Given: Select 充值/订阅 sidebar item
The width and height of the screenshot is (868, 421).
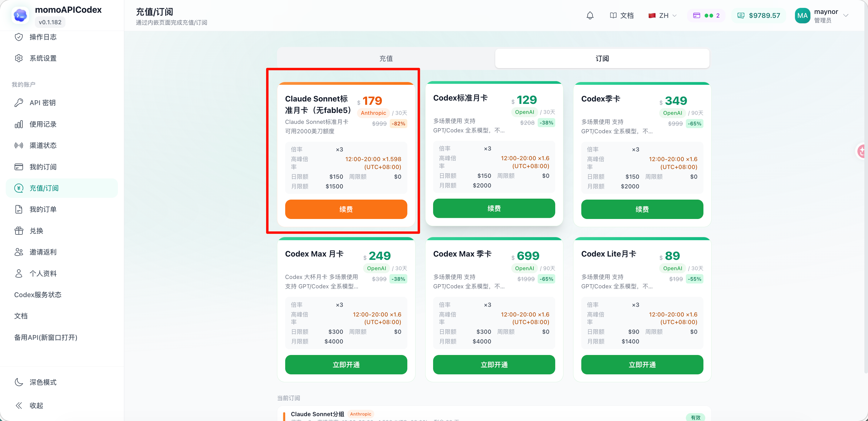Looking at the screenshot, I should click(62, 188).
